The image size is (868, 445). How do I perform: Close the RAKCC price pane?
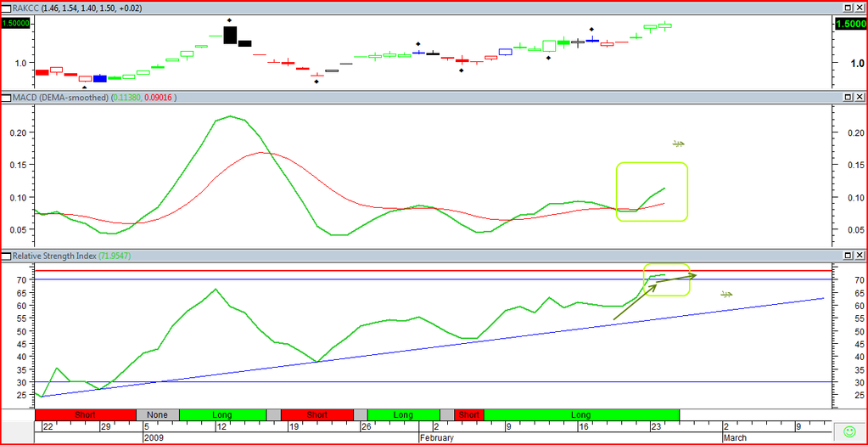860,8
